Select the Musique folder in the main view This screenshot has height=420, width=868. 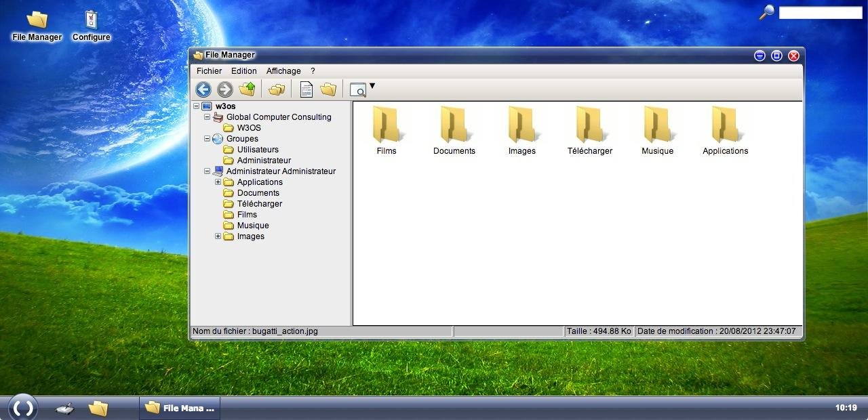(656, 129)
